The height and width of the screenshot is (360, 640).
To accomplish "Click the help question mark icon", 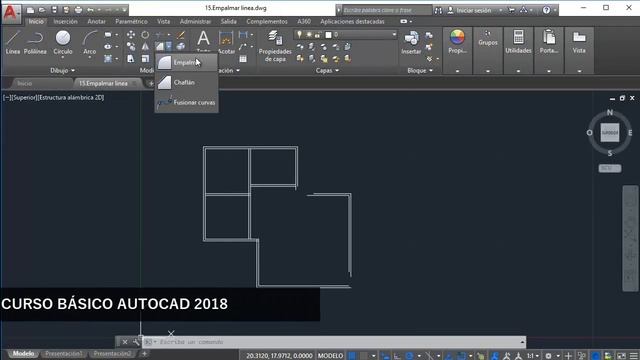I will pyautogui.click(x=546, y=10).
